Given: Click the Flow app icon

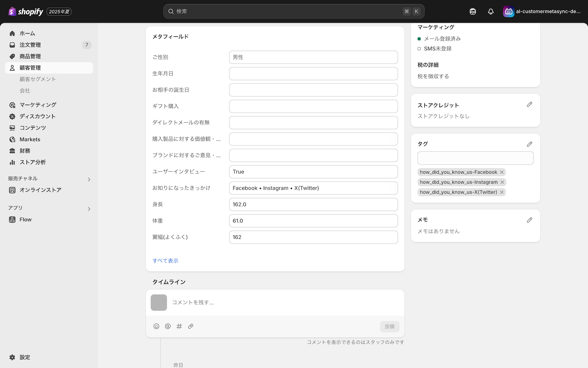Looking at the screenshot, I should [12, 220].
